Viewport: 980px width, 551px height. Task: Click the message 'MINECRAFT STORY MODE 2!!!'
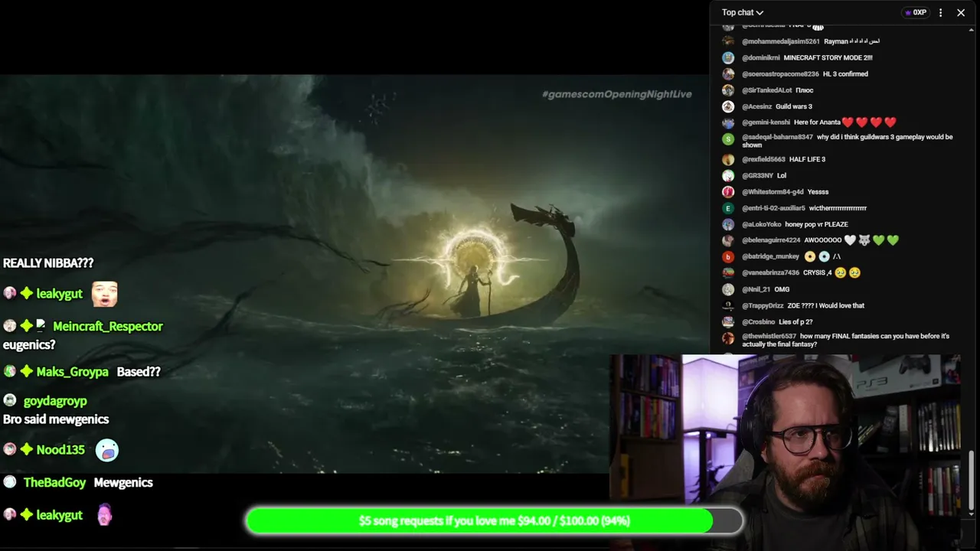(828, 57)
